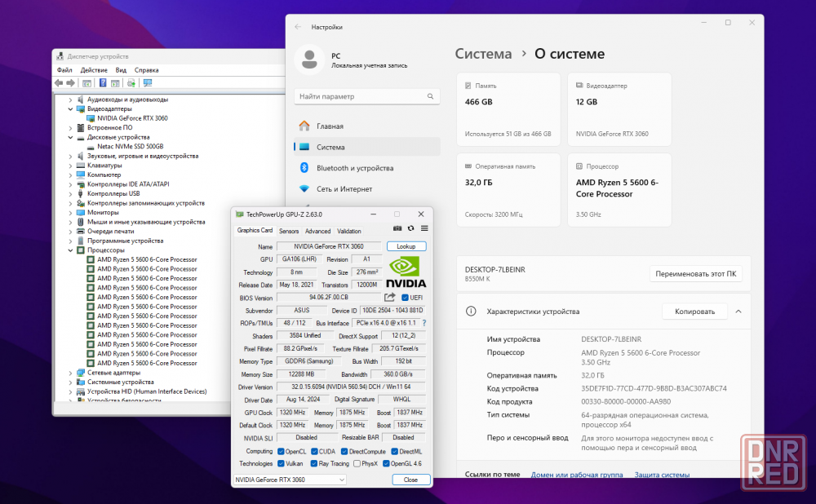Screen dimensions: 816x504
Task: Open the Справка menu
Action: point(146,70)
